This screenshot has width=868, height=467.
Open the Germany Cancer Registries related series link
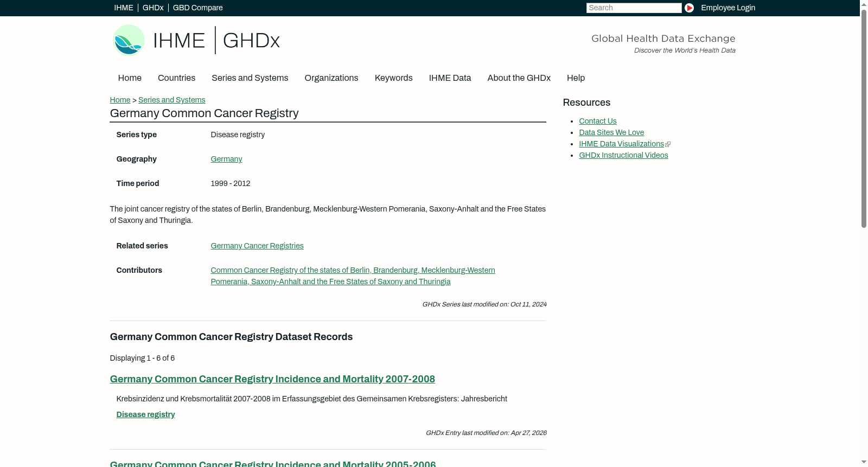[x=257, y=246]
